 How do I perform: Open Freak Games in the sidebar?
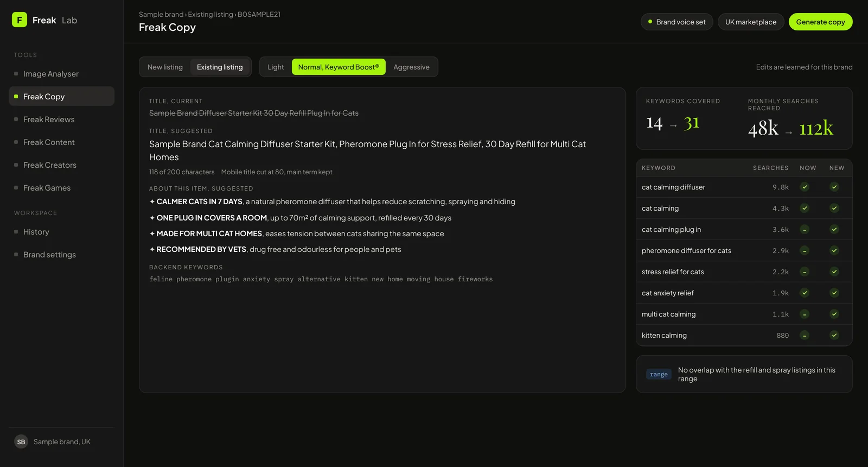tap(61, 188)
